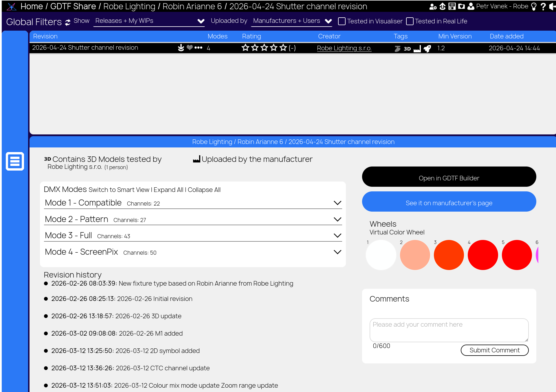Sort by the Date added column

coord(507,36)
